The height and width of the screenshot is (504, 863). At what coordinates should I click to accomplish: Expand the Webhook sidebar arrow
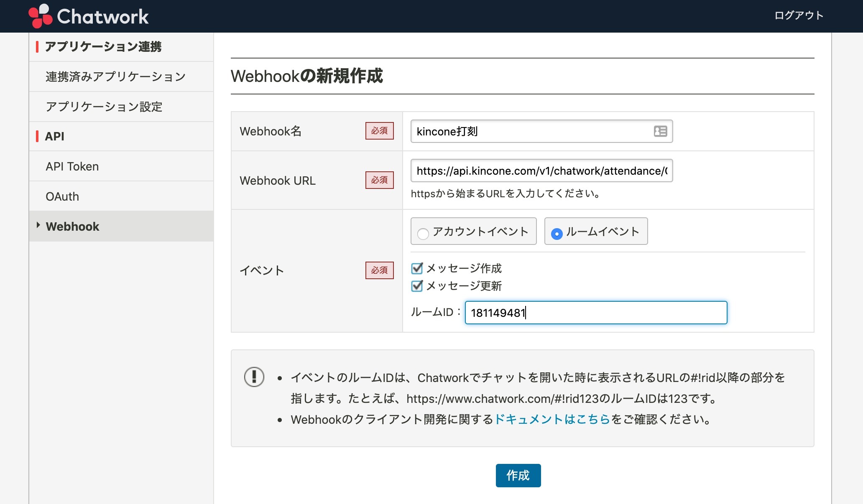(38, 226)
